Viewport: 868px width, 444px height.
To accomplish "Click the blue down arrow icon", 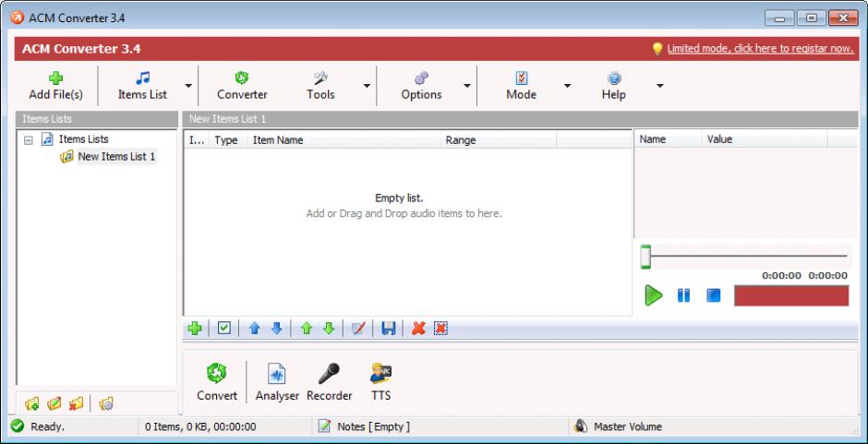I will [277, 329].
